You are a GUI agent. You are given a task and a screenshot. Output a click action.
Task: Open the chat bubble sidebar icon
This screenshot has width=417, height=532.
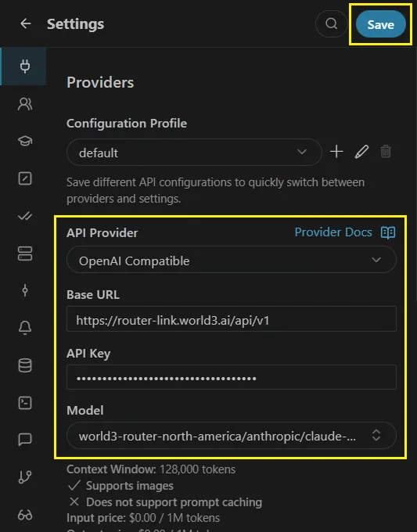coord(25,440)
